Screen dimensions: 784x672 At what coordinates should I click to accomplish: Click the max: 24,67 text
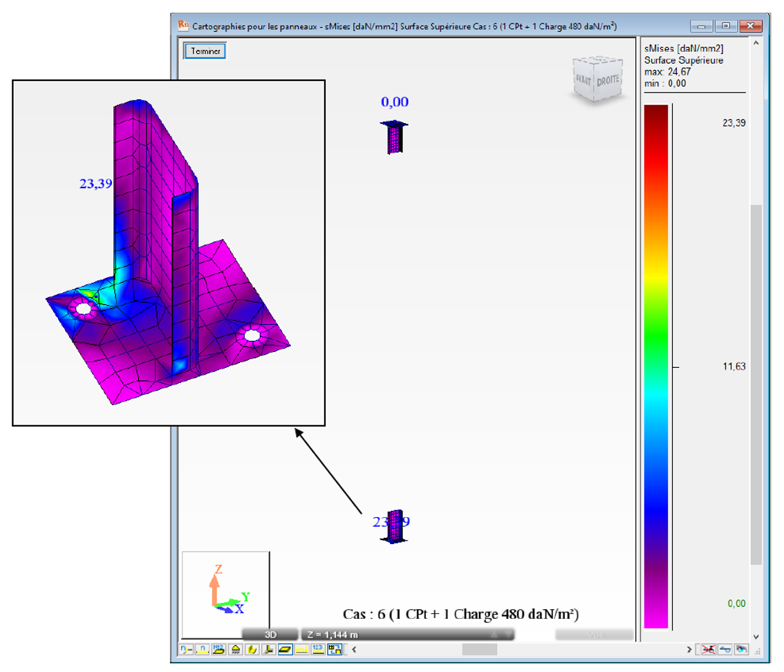(667, 71)
